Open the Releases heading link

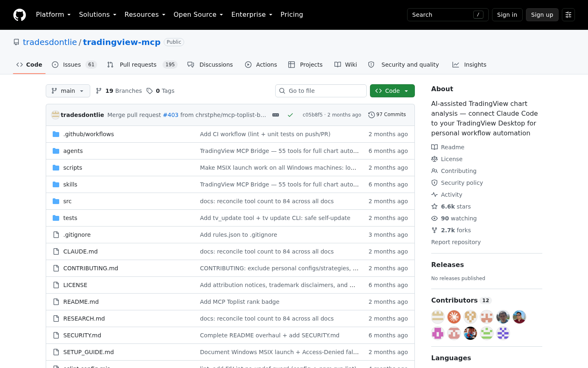448,265
